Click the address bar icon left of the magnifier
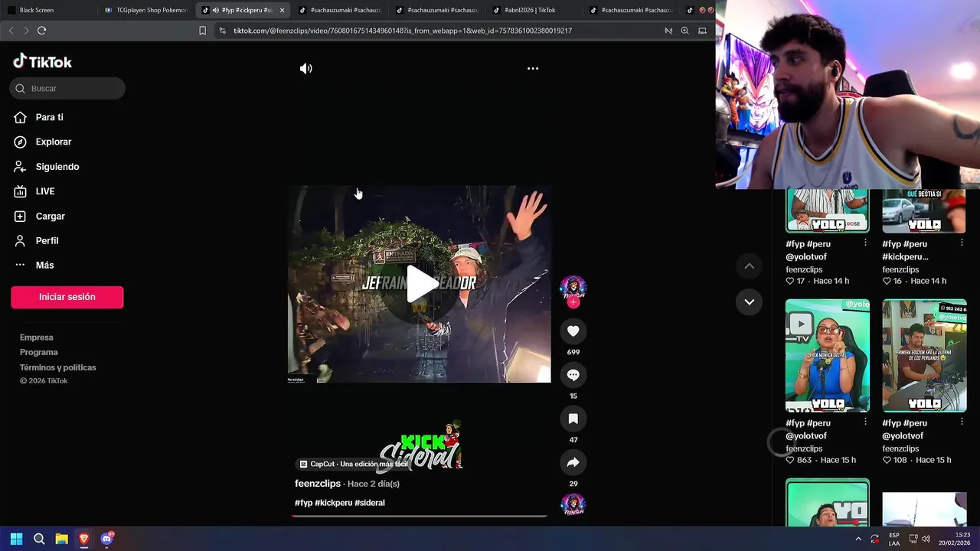 [668, 31]
